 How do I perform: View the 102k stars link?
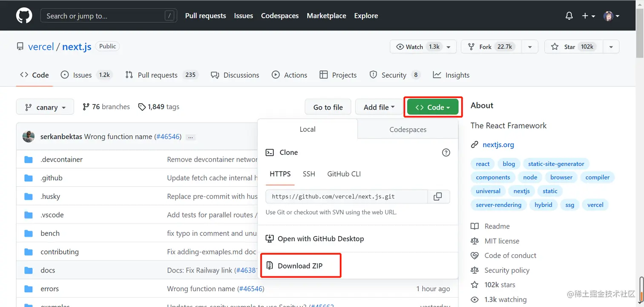[x=500, y=285]
